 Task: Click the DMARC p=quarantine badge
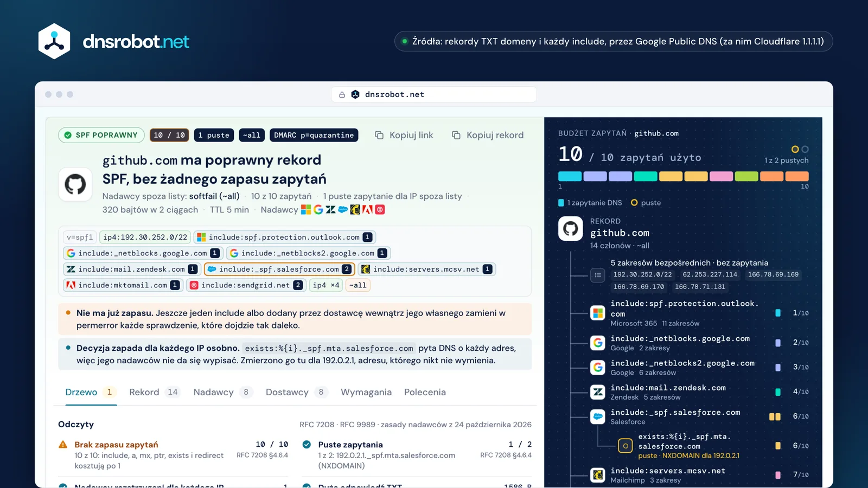pyautogui.click(x=314, y=135)
